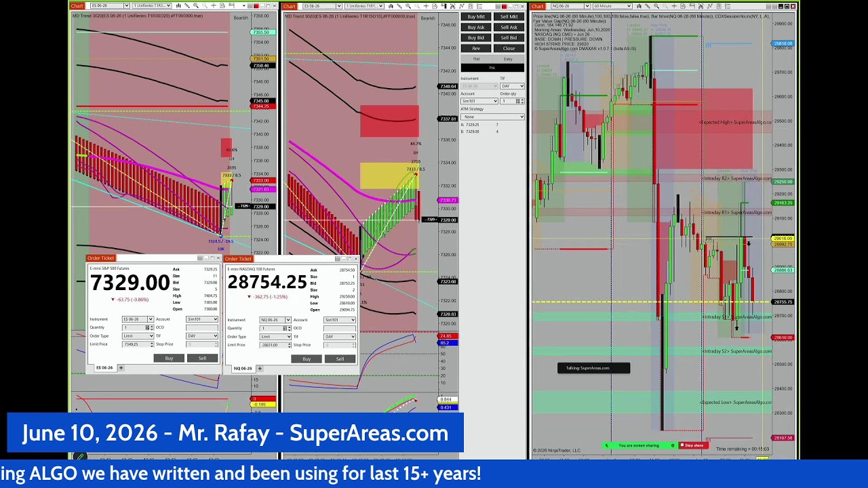
Task: Add new tab beside NQ 06-26 tab
Action: (260, 368)
